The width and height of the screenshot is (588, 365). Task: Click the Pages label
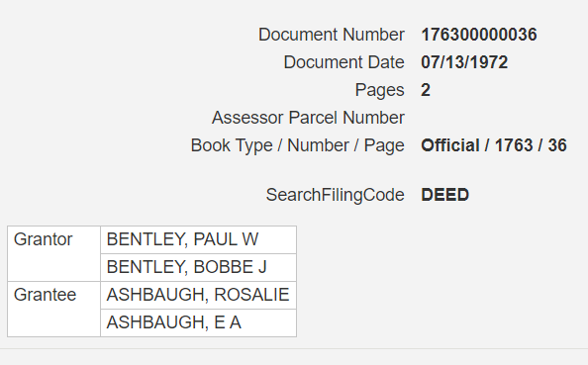point(380,90)
